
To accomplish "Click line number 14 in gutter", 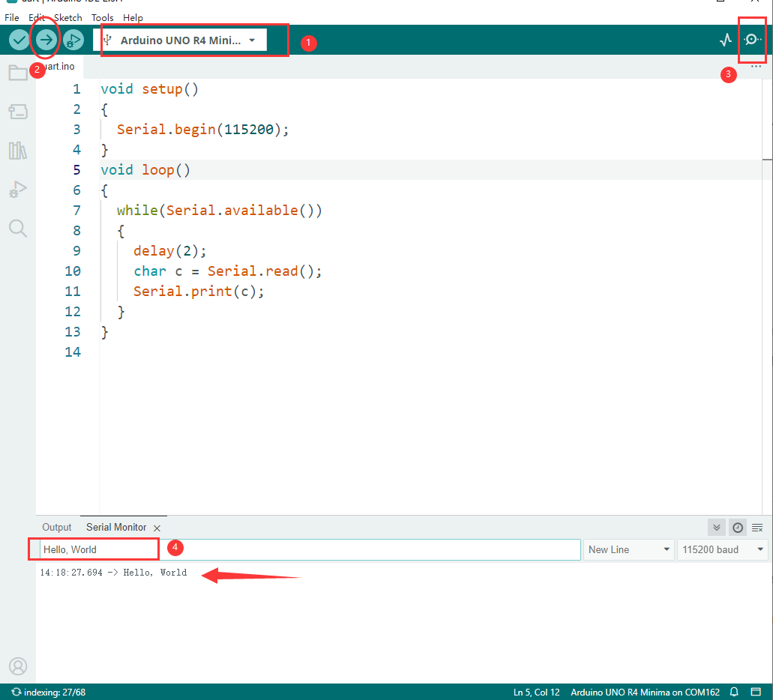I will 73,352.
